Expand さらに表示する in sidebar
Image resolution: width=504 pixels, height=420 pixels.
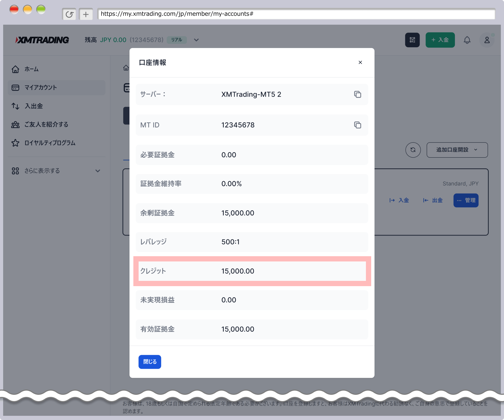tap(56, 171)
